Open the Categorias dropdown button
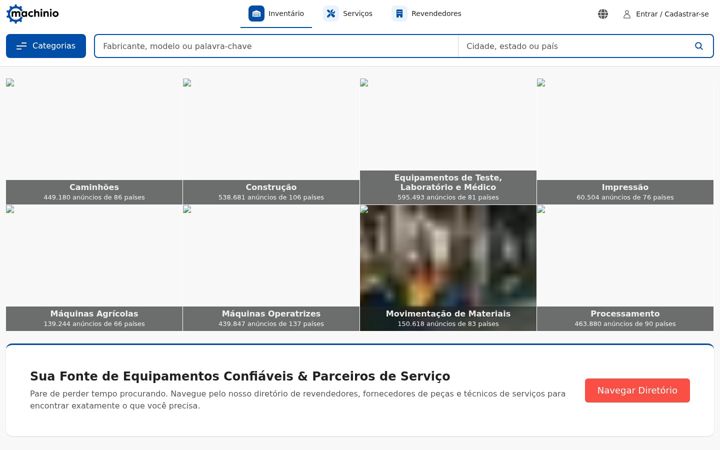720x450 pixels. 46,46
